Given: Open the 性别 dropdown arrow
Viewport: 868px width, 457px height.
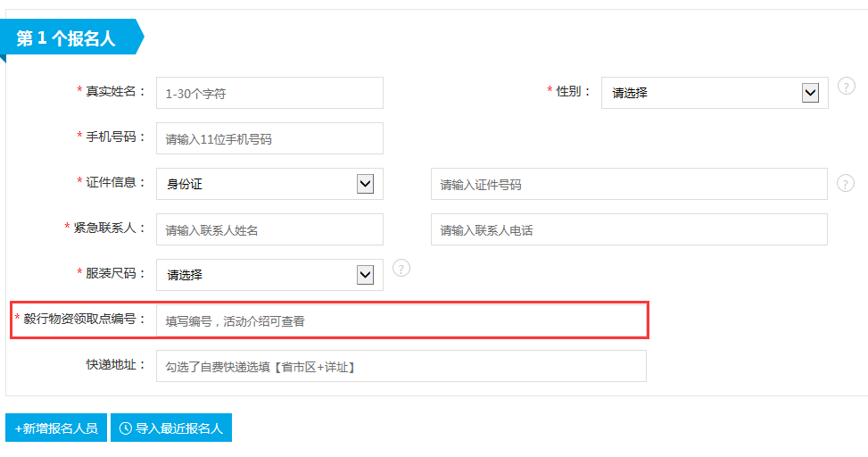Looking at the screenshot, I should click(x=810, y=93).
